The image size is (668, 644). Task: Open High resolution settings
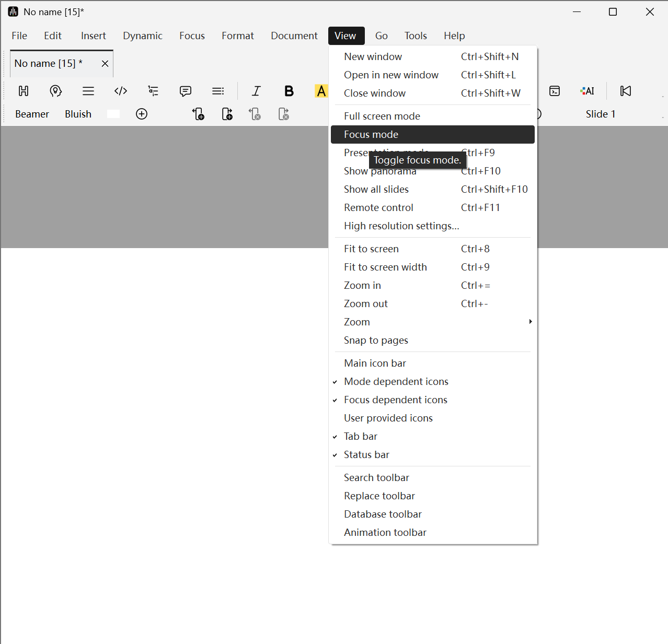tap(401, 226)
